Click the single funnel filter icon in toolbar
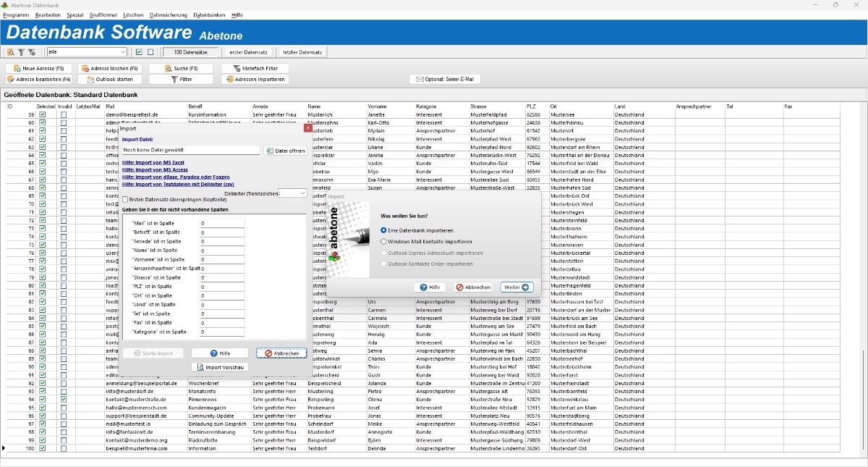Screen dimensions: 868x467 click(x=21, y=52)
